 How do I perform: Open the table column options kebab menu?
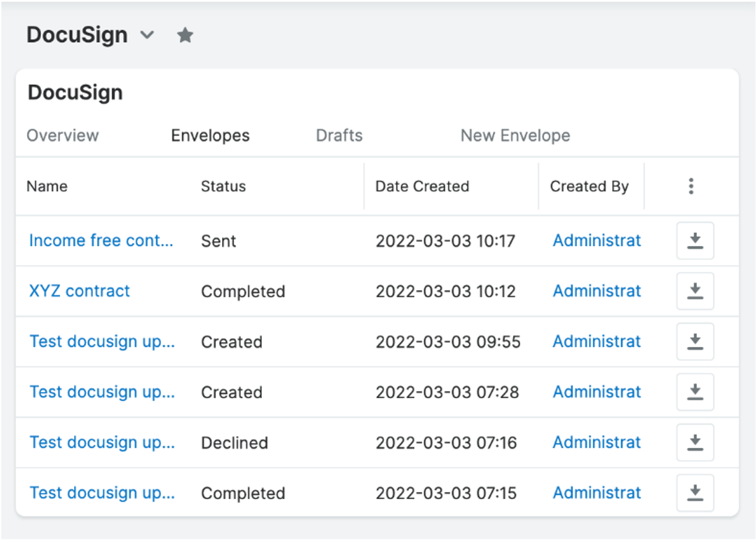tap(691, 186)
